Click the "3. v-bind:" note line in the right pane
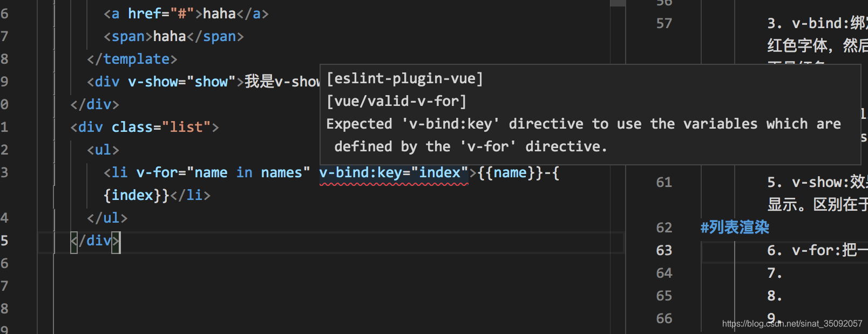868x334 pixels. (817, 23)
